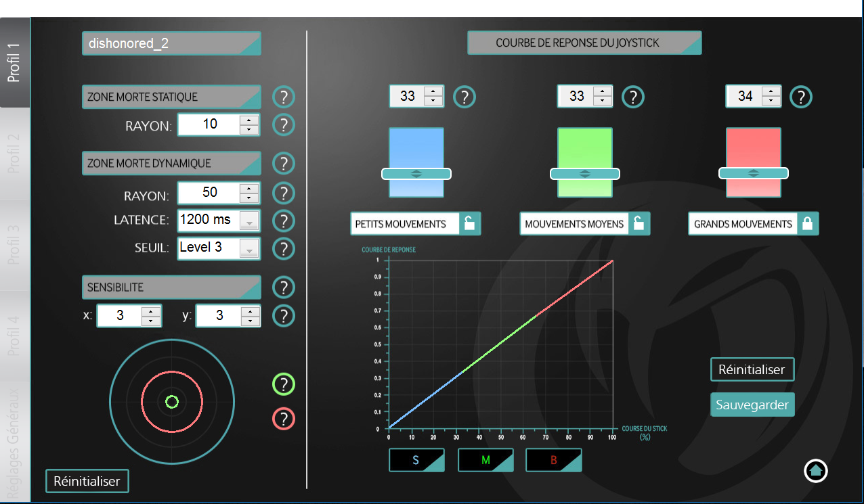Open help for Zone Morte Dynamique header
The image size is (864, 504).
tap(284, 164)
